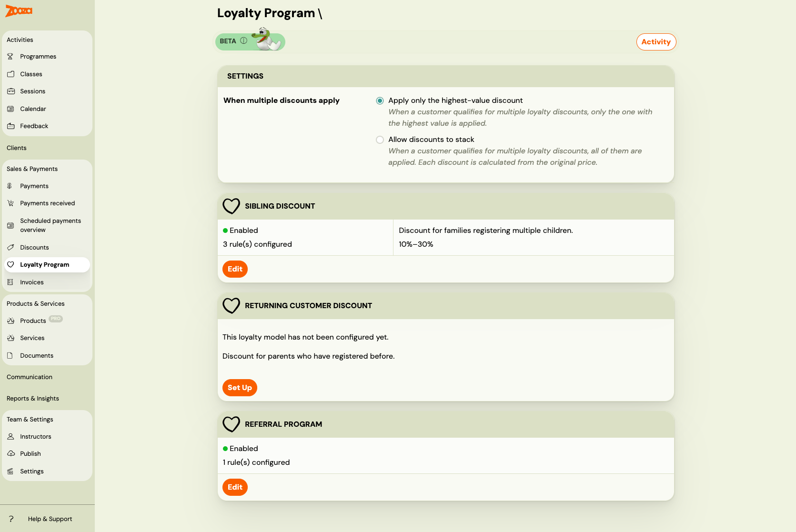Enable the Allow discounts to stack option
Image resolution: width=796 pixels, height=532 pixels.
[380, 140]
